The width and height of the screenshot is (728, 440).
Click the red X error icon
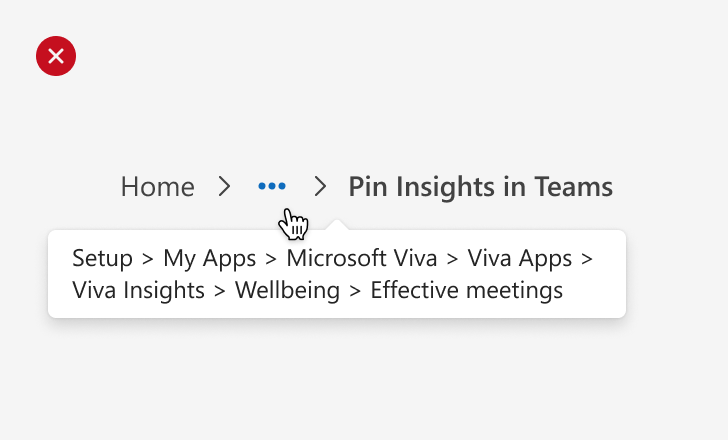[56, 56]
